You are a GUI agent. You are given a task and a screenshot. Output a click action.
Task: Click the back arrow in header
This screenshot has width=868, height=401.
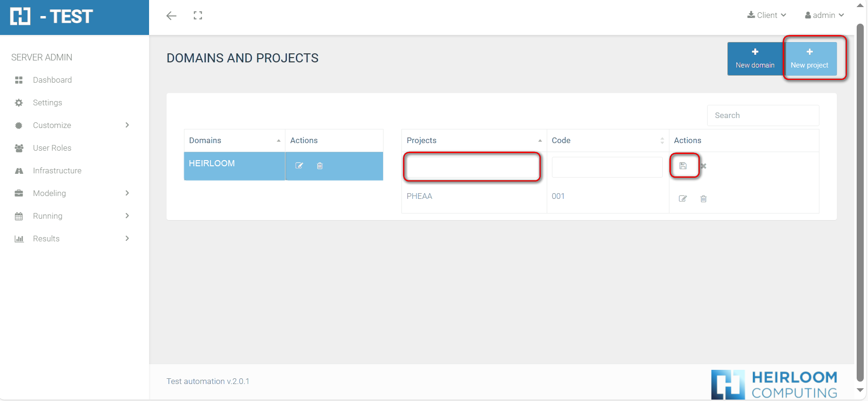171,16
